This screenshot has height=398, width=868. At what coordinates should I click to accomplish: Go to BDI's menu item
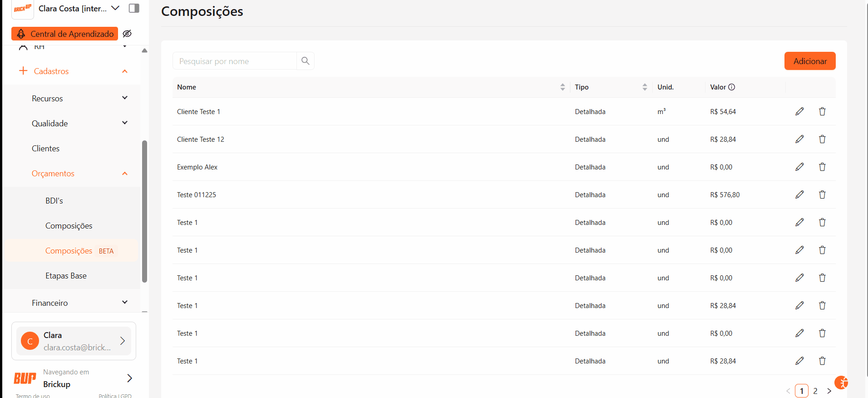54,201
